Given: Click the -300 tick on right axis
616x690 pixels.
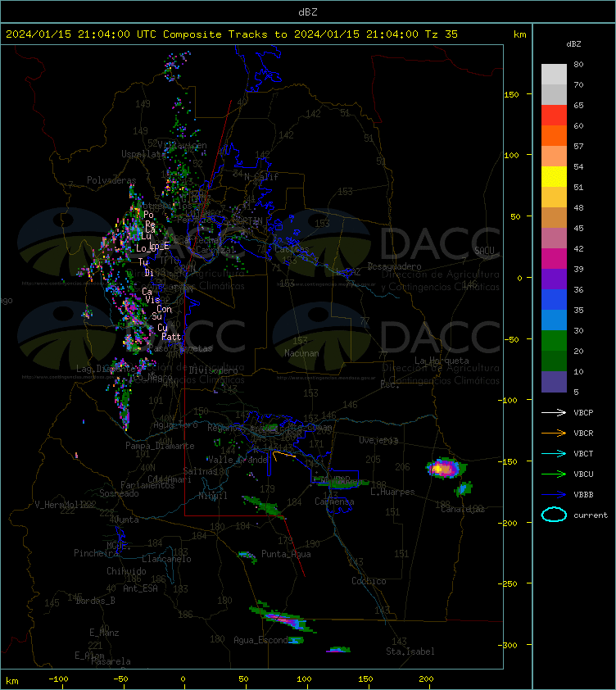Looking at the screenshot, I should [x=508, y=645].
